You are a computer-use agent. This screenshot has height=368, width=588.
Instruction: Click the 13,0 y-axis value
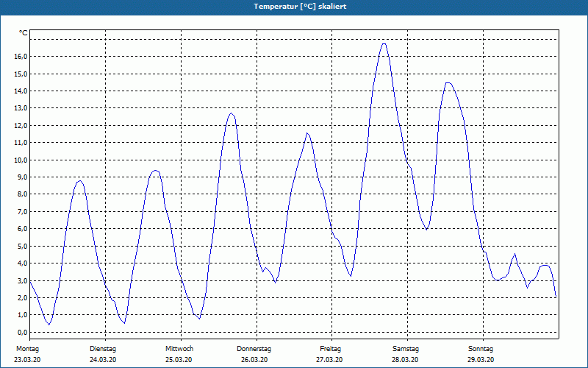[x=21, y=108]
